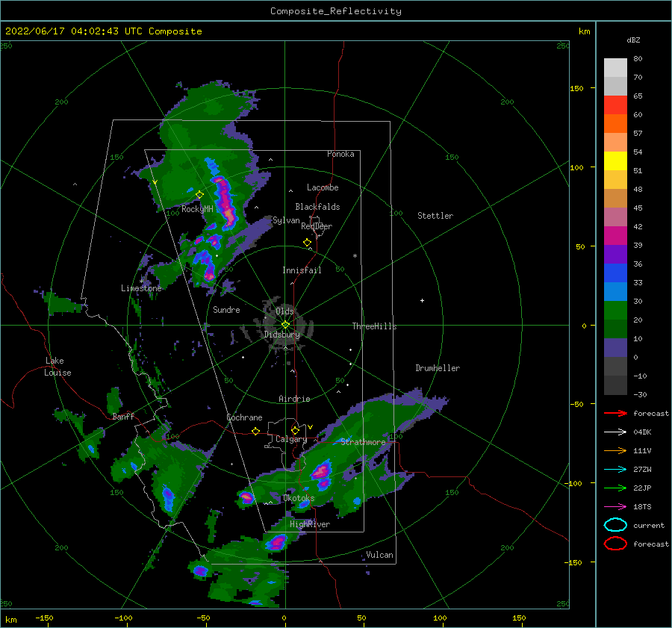Select the ThreeHills label
This screenshot has height=628, width=672.
(374, 326)
